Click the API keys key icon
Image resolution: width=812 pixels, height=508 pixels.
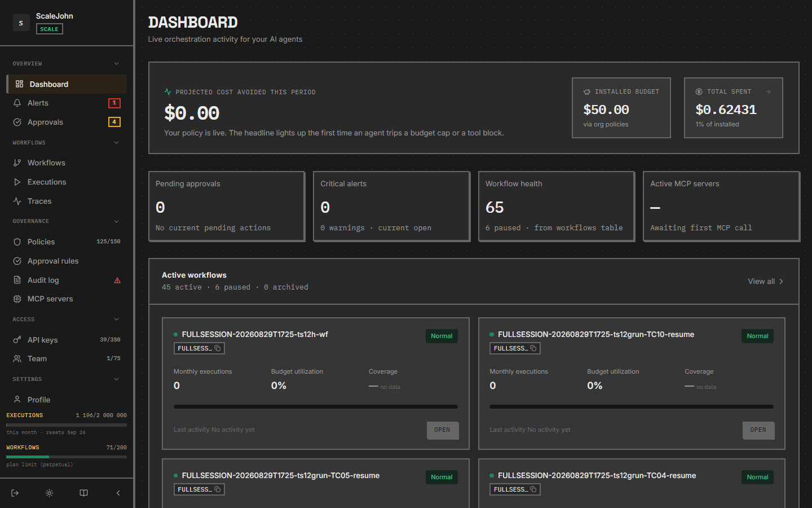point(17,340)
